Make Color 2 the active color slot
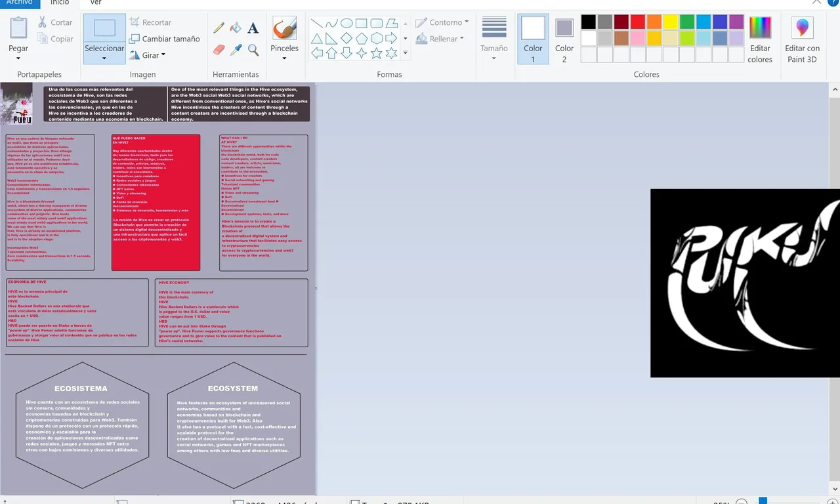This screenshot has height=504, width=840. (564, 39)
